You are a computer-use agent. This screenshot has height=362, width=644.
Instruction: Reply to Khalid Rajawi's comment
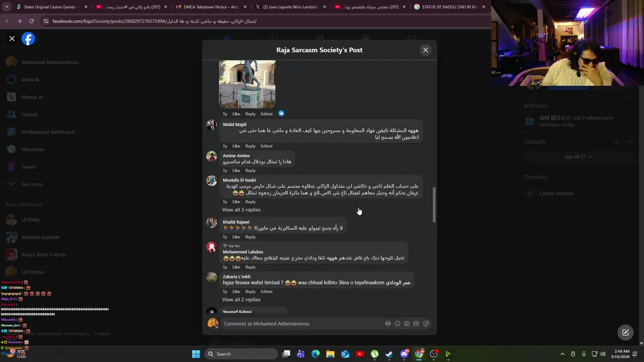(250, 237)
